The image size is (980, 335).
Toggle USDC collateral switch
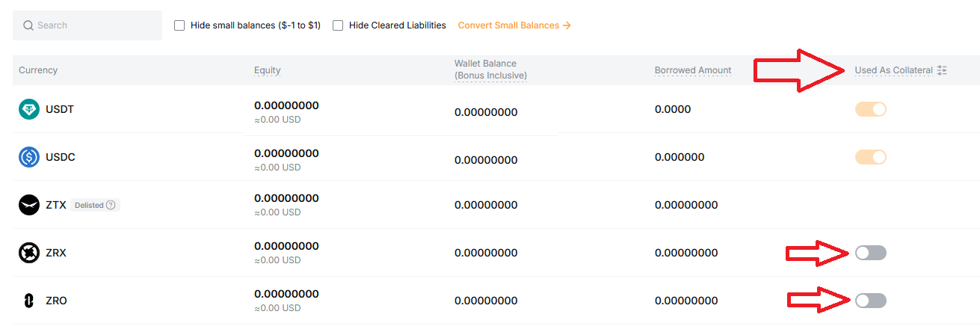coord(871,157)
